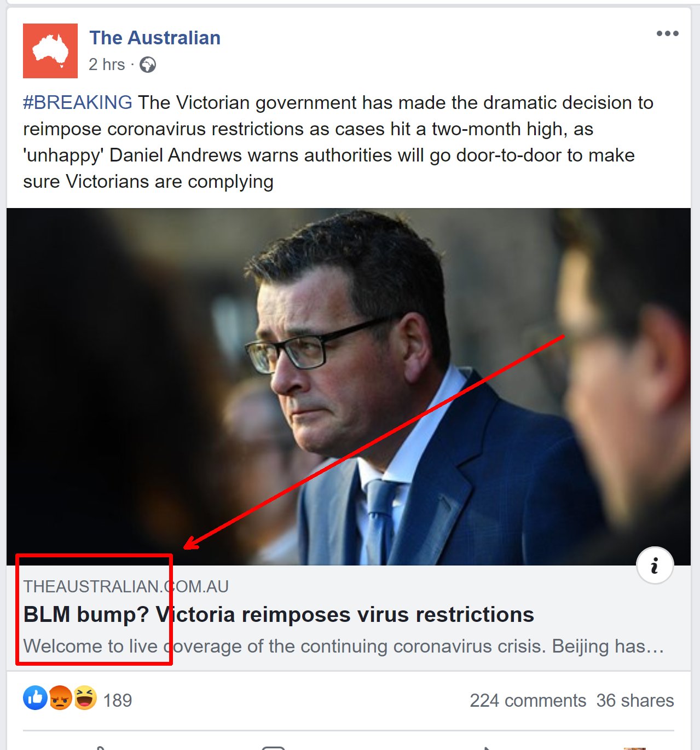700x750 pixels.
Task: Click the comment icon at the bottom edge
Action: [x=274, y=747]
